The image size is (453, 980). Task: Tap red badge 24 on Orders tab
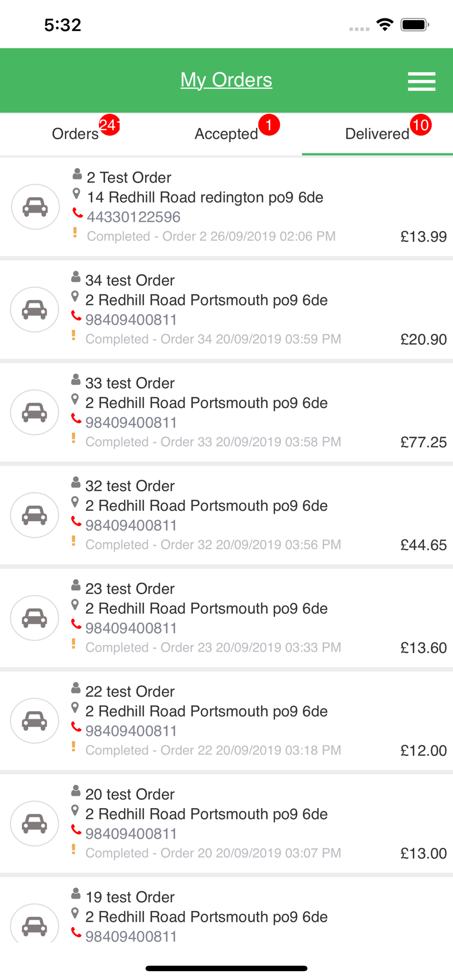(109, 125)
